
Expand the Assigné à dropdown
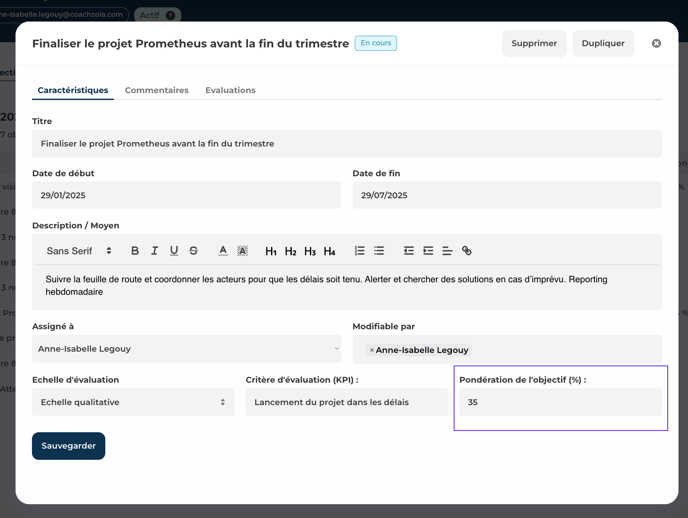pos(186,349)
